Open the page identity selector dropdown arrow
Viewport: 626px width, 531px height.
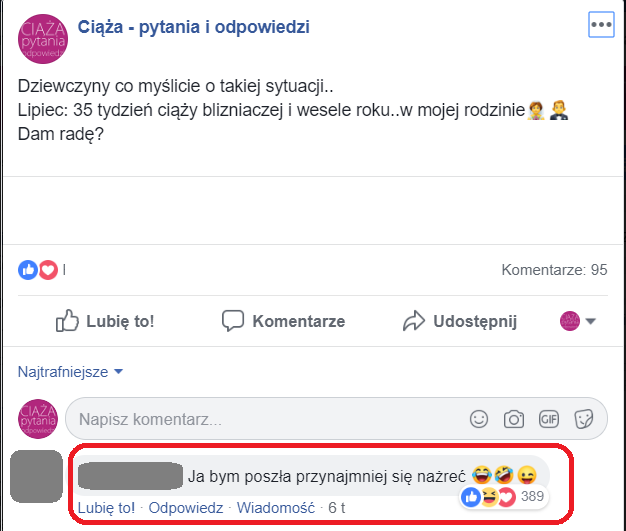(x=590, y=321)
